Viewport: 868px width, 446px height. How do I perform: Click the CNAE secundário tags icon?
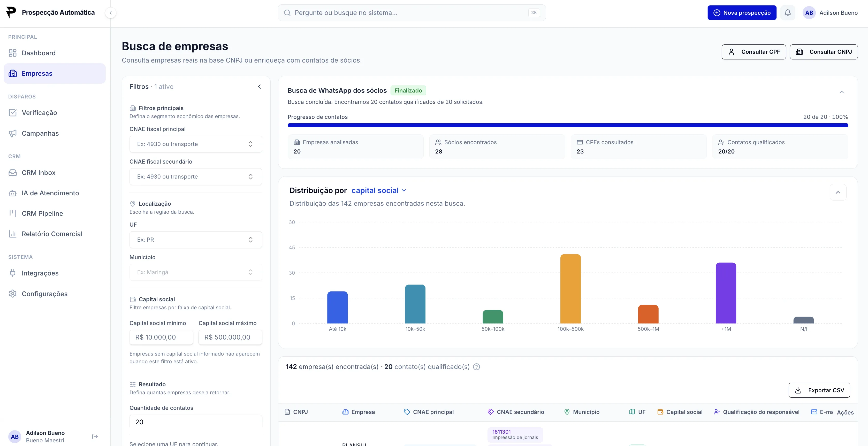(x=491, y=412)
